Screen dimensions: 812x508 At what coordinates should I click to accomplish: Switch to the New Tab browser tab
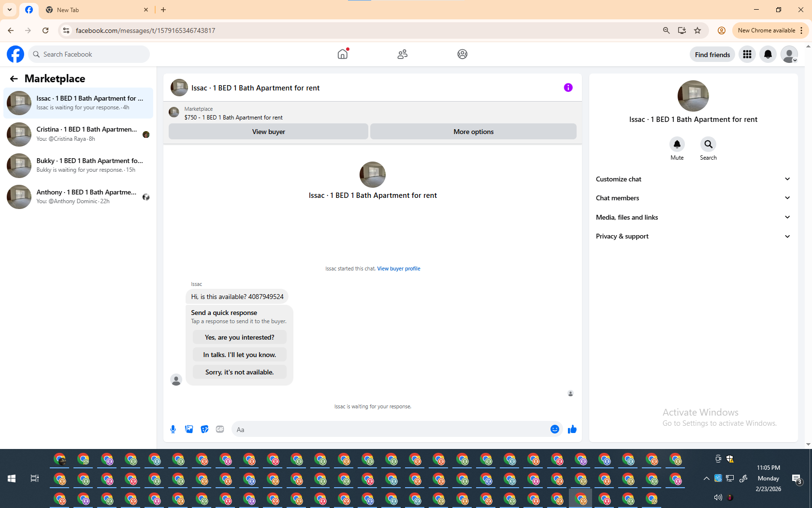tap(97, 10)
